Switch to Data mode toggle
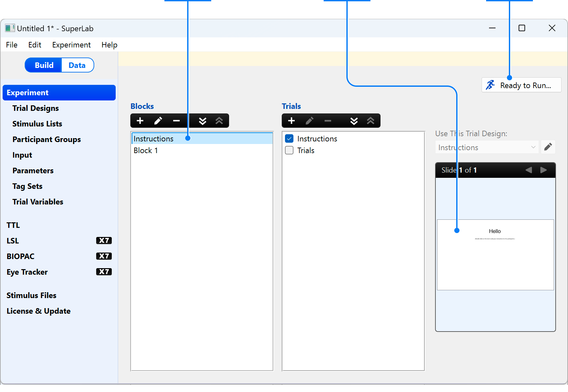The width and height of the screenshot is (568, 392). (x=77, y=65)
